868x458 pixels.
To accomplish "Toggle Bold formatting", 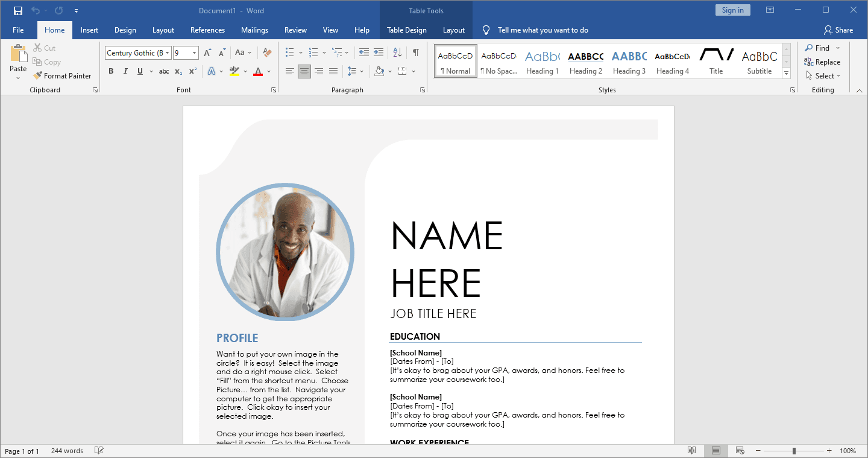I will pos(111,71).
